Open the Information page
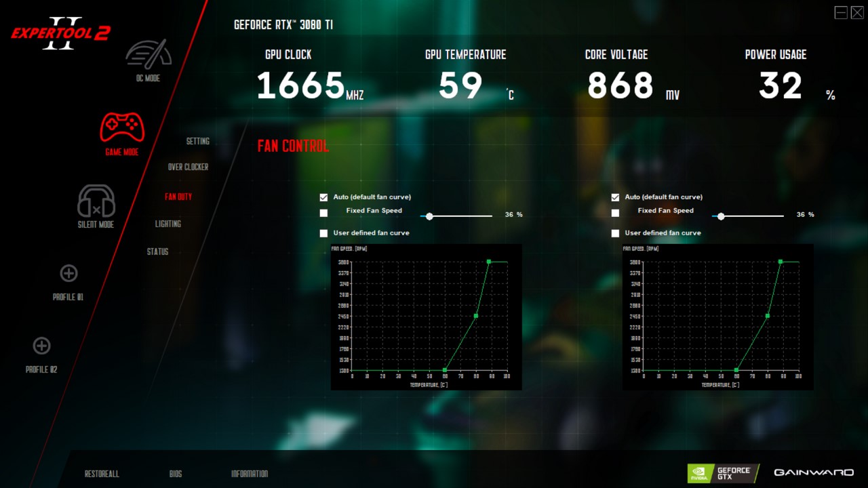868x488 pixels. pyautogui.click(x=250, y=474)
